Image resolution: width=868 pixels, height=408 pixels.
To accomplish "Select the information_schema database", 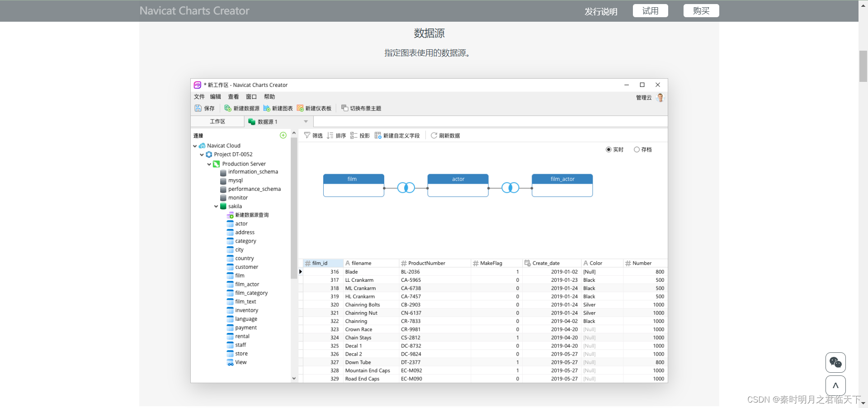I will [253, 172].
